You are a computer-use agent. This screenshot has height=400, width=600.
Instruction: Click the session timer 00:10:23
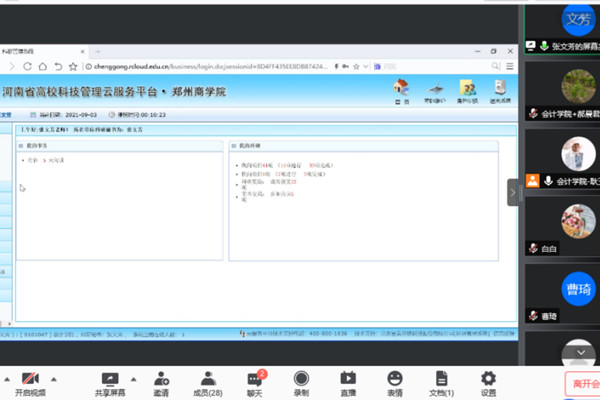click(153, 115)
